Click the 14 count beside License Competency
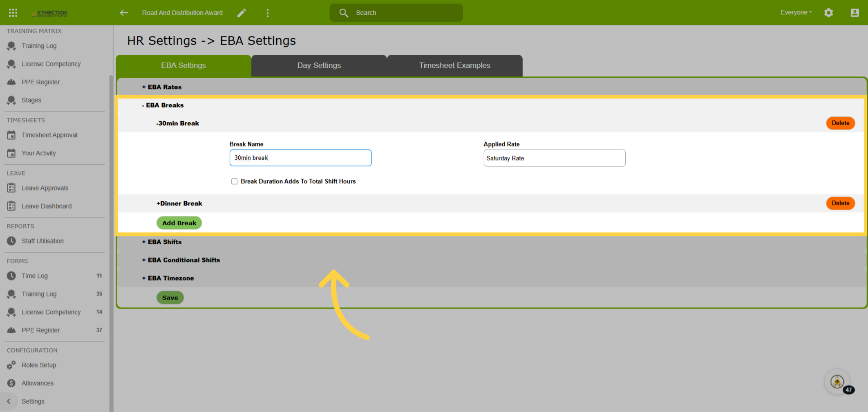 coord(99,312)
